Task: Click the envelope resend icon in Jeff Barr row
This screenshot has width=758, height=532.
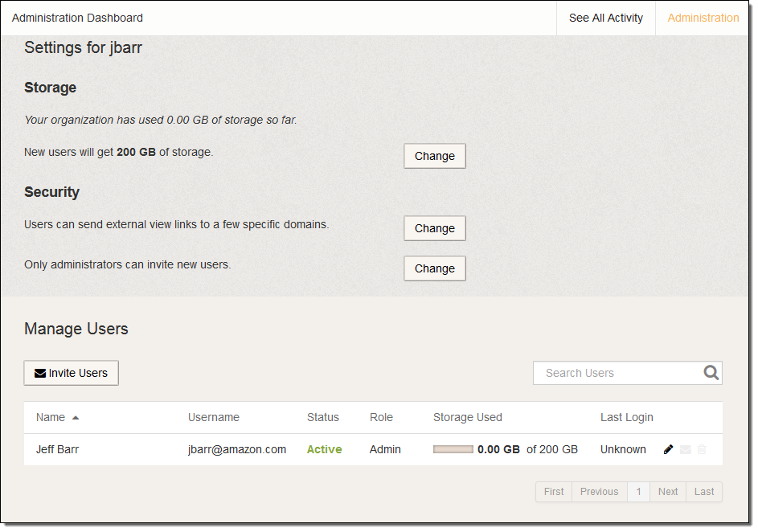Action: [685, 450]
